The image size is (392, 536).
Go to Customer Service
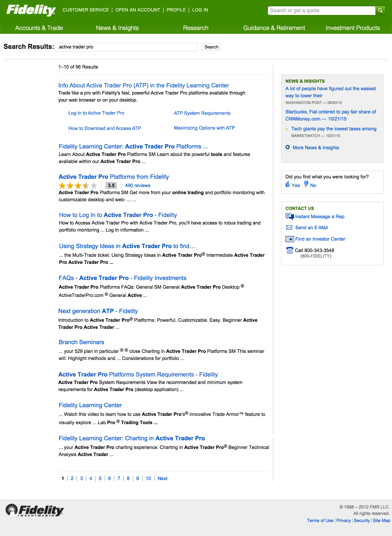click(x=86, y=10)
